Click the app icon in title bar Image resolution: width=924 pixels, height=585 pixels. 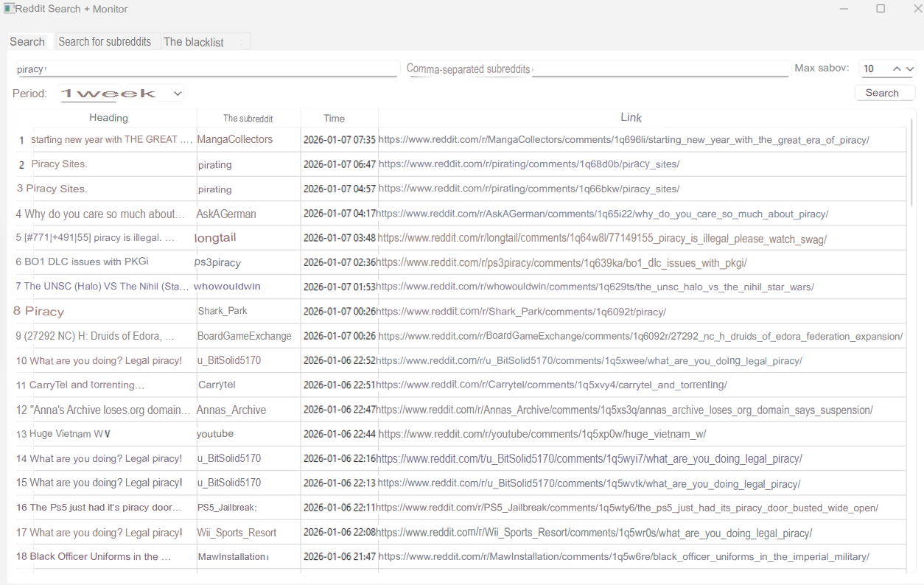click(9, 9)
